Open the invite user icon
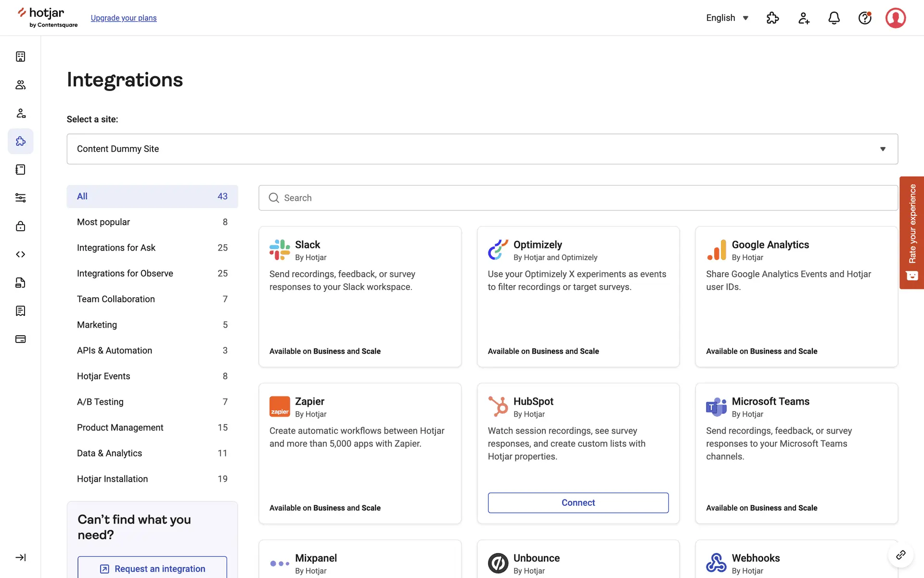Viewport: 924px width, 578px height. (x=804, y=18)
